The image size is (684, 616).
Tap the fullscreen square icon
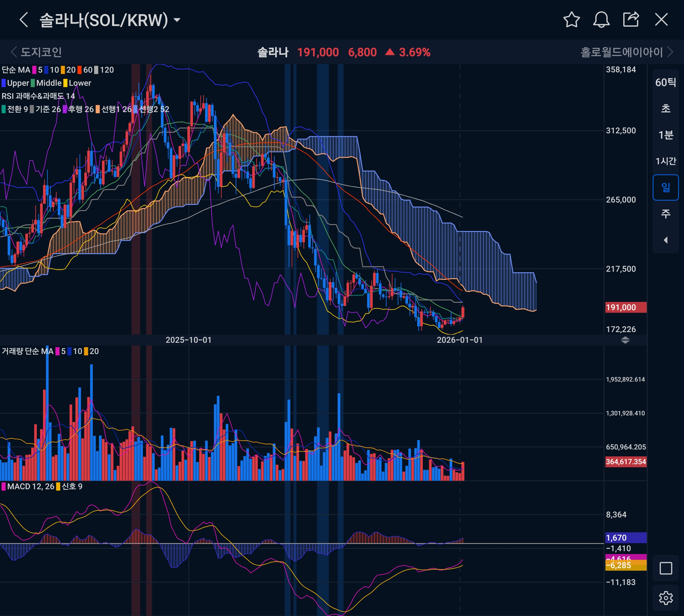pos(666,568)
